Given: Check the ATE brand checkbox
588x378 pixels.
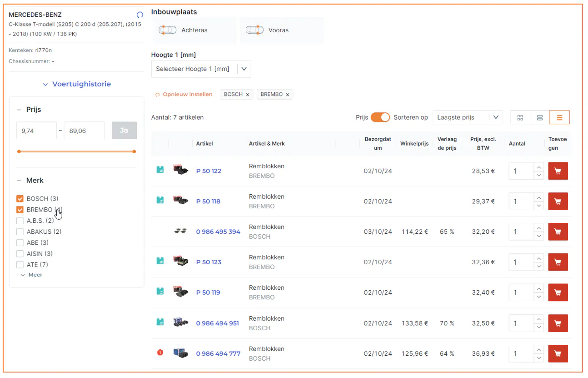Looking at the screenshot, I should coord(20,265).
